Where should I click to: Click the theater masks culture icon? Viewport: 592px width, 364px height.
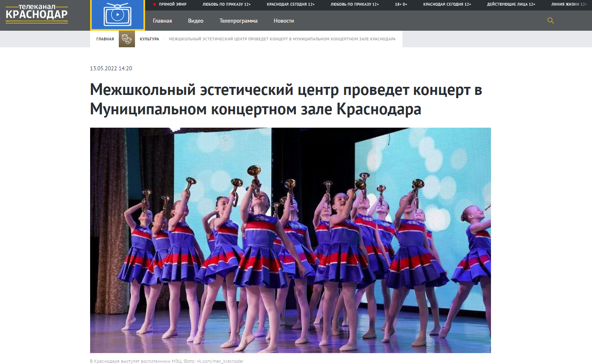(126, 39)
